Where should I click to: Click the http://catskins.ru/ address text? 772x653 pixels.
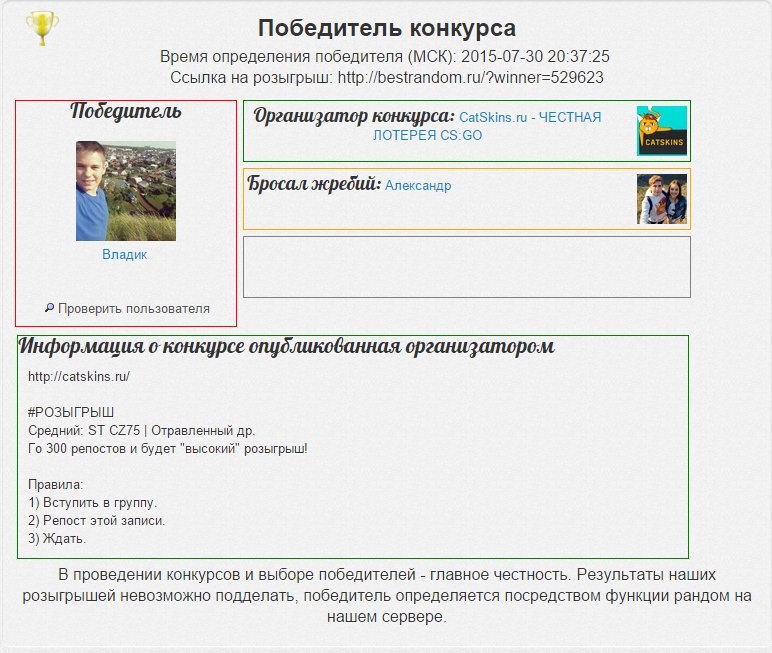click(x=79, y=377)
